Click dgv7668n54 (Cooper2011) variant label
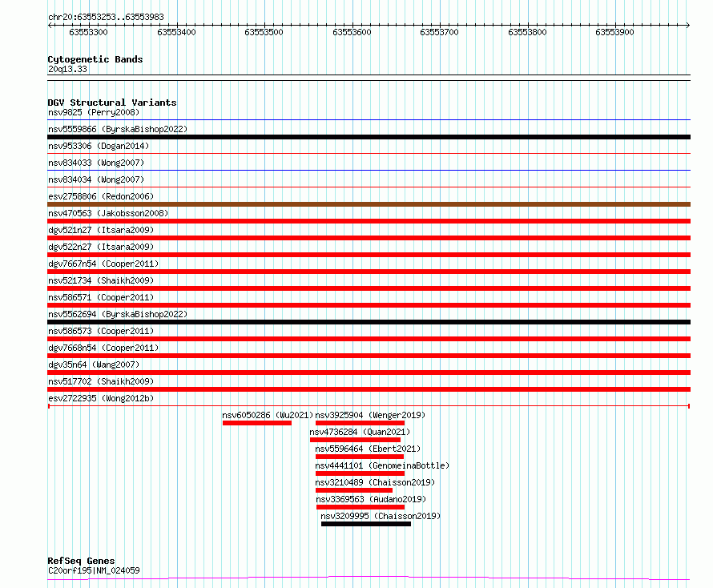This screenshot has width=713, height=588. pyautogui.click(x=103, y=348)
